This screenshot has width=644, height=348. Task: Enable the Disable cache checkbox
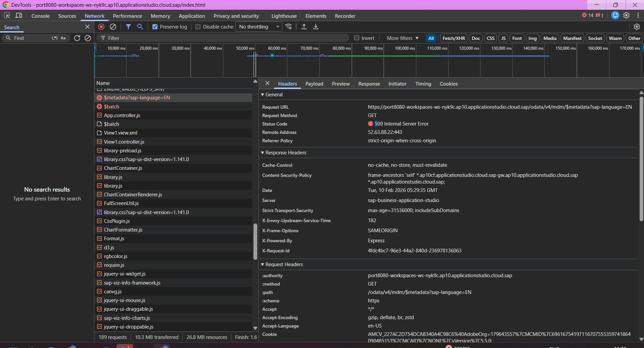click(x=198, y=27)
